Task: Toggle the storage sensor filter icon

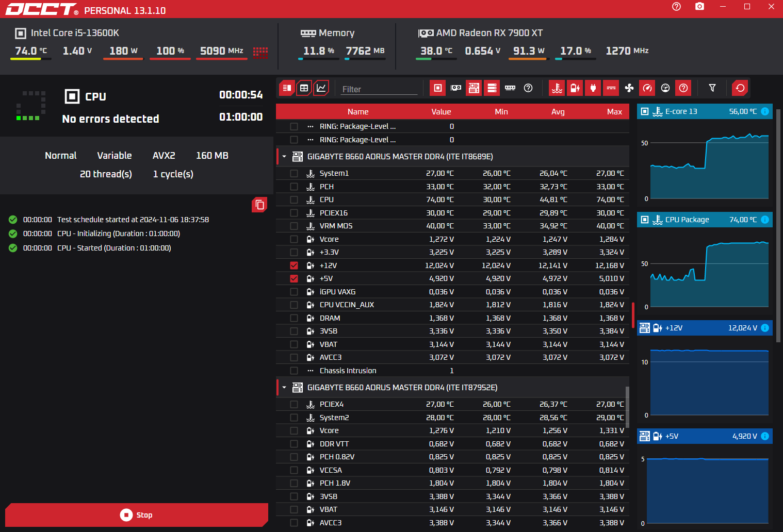Action: point(492,88)
